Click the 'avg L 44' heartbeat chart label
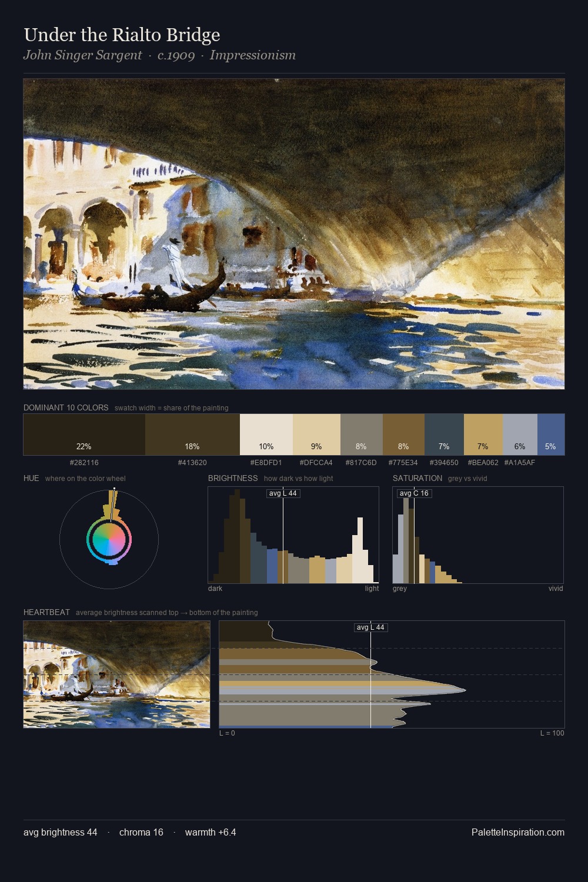Screen dimensions: 588x882 click(370, 627)
